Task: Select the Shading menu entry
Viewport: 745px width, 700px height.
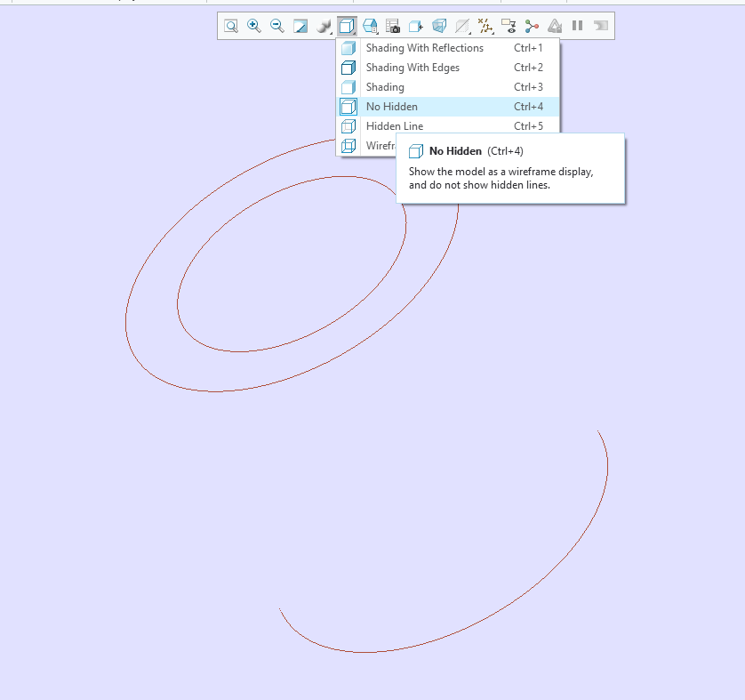Action: pyautogui.click(x=448, y=87)
